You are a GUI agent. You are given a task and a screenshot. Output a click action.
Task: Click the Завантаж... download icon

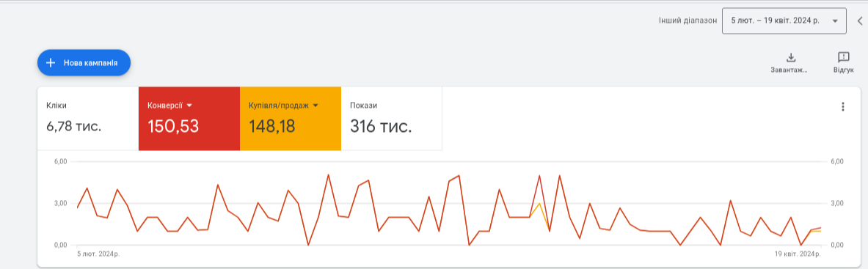(791, 58)
